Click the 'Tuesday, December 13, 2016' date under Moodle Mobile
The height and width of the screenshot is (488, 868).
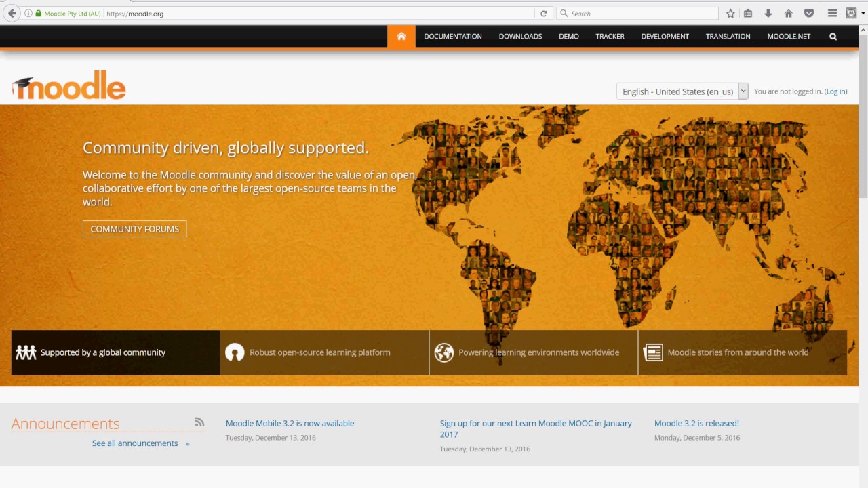[271, 438]
